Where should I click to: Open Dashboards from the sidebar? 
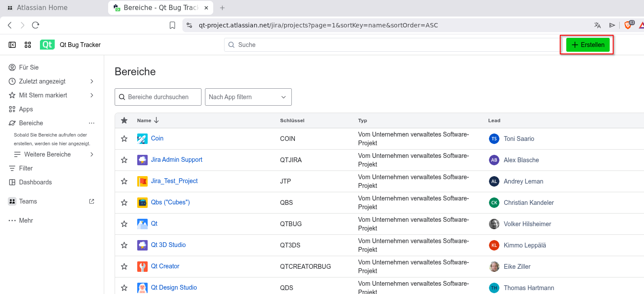(x=35, y=182)
